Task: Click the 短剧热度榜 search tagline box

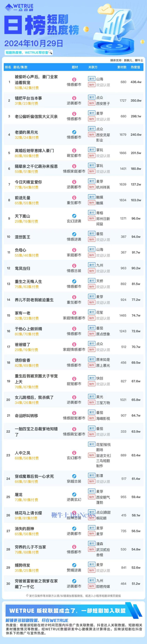Action: 29,52
